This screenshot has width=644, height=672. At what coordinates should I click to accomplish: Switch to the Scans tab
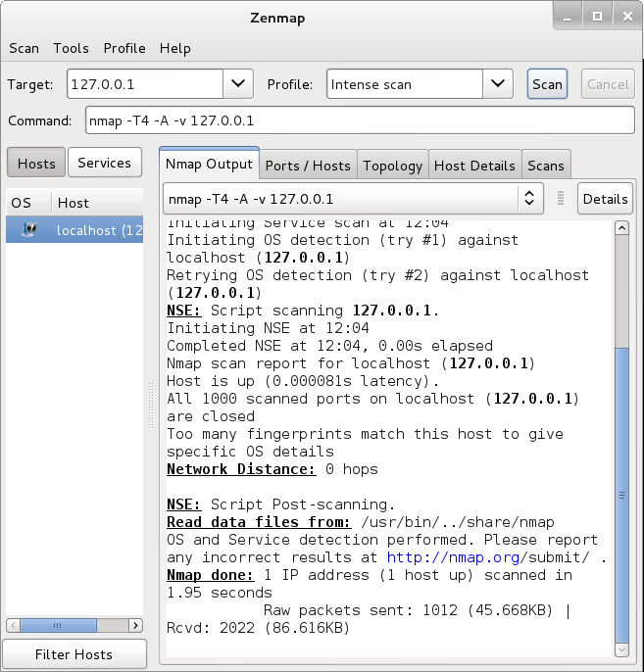[546, 166]
